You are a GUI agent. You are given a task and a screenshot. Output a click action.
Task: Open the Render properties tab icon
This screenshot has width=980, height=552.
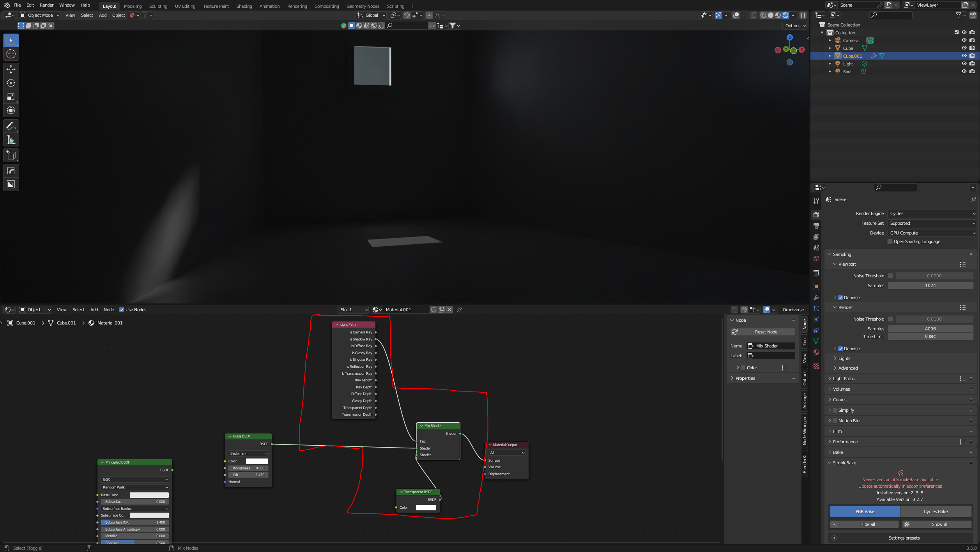[816, 215]
